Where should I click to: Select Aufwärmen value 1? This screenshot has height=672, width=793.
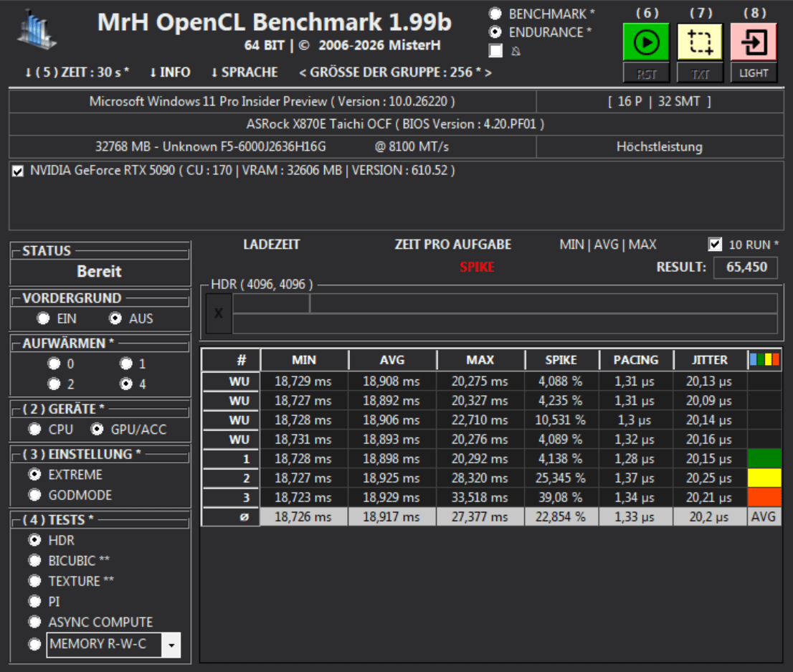(x=126, y=364)
